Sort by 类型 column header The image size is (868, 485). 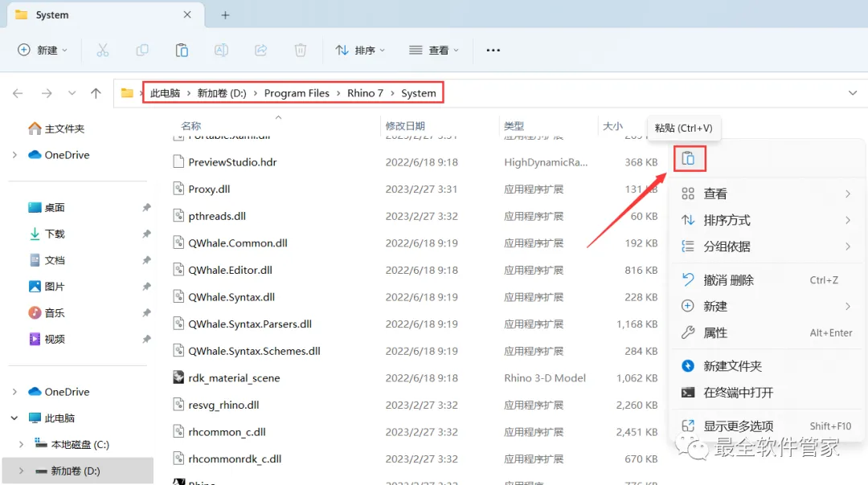click(x=514, y=126)
